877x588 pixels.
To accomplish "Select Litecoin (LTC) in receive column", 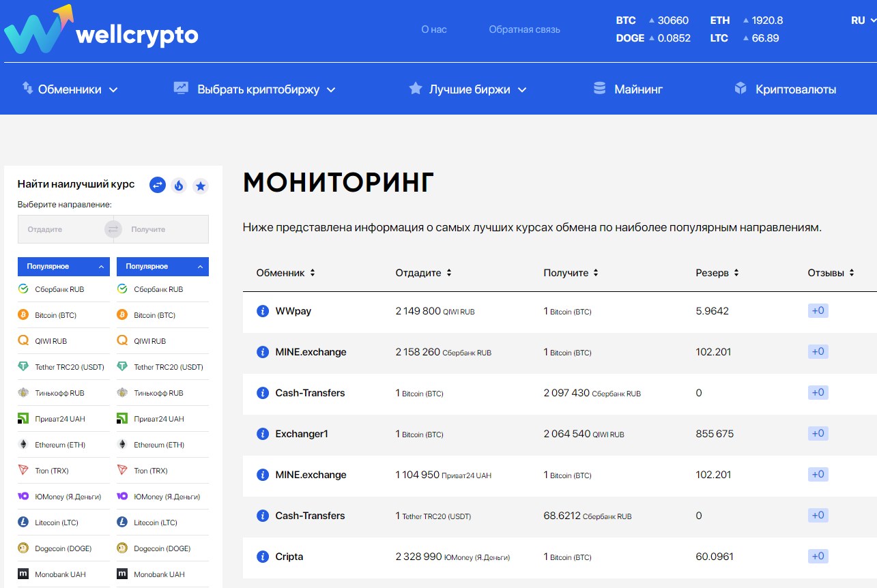I will [162, 523].
